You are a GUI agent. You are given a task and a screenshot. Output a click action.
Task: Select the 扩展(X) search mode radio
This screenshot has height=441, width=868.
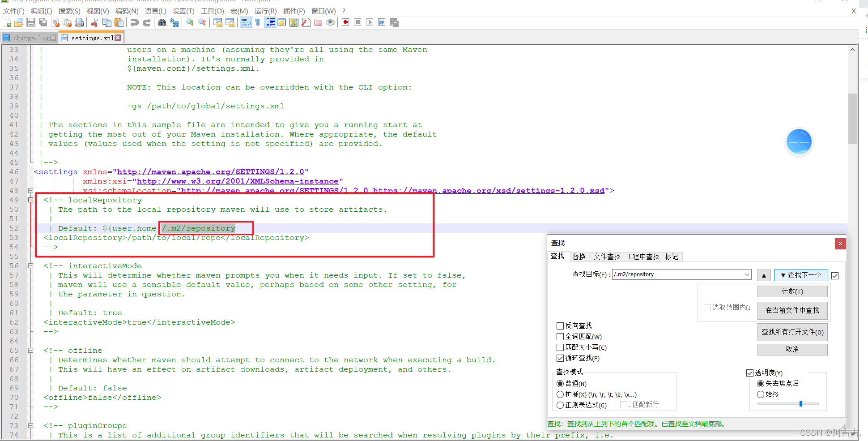[560, 394]
